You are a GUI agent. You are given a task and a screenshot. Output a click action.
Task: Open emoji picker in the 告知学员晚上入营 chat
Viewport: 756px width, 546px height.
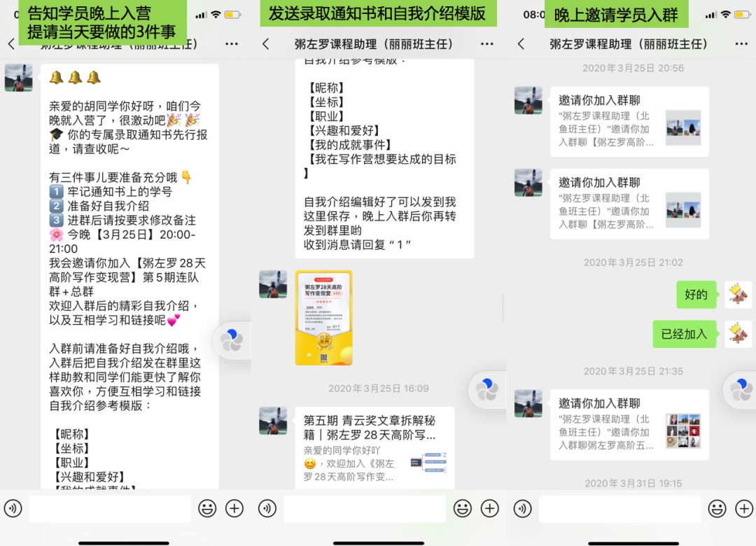[x=207, y=508]
